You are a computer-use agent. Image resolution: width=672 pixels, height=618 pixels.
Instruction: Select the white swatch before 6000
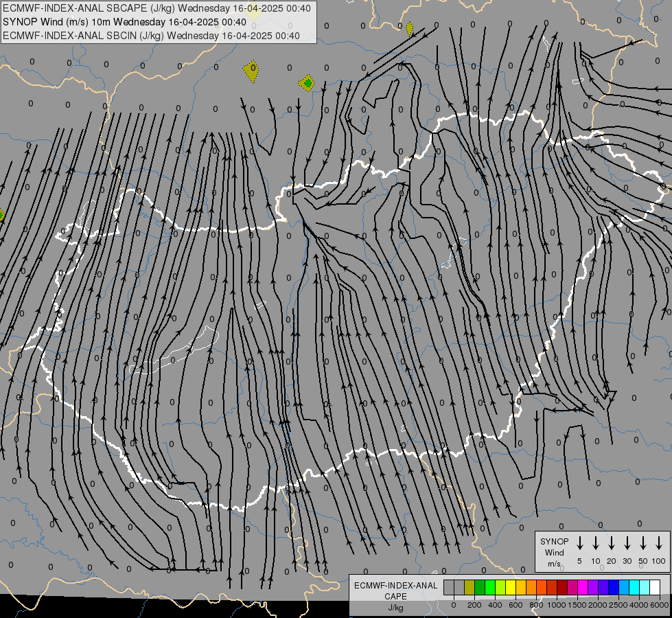655,587
